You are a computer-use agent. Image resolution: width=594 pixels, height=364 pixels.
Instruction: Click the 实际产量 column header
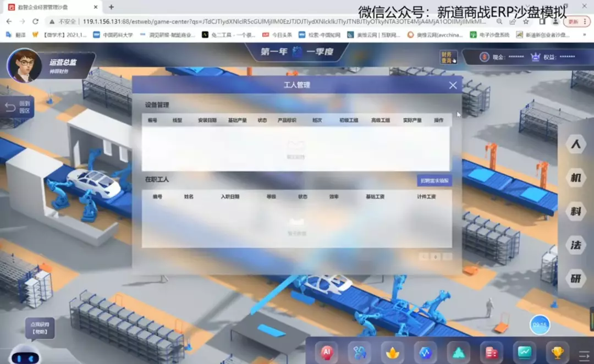pos(412,120)
